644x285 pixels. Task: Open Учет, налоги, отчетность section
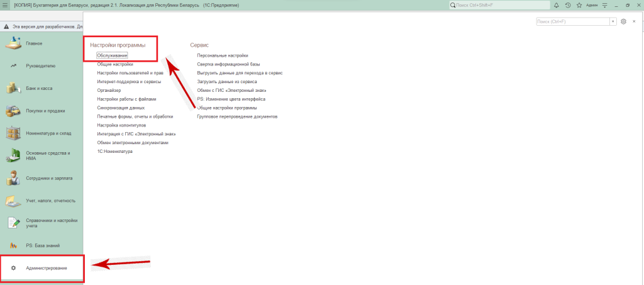point(50,201)
